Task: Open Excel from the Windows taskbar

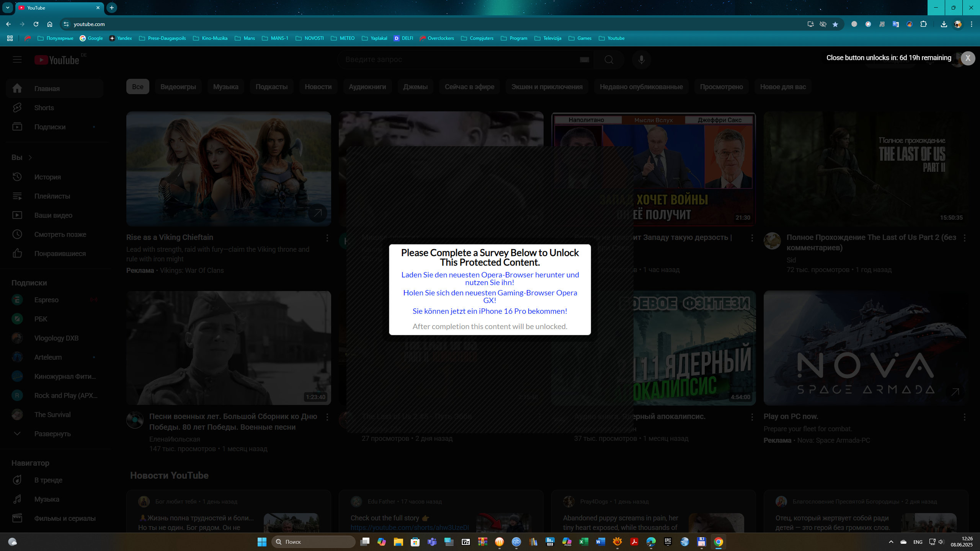Action: [583, 542]
